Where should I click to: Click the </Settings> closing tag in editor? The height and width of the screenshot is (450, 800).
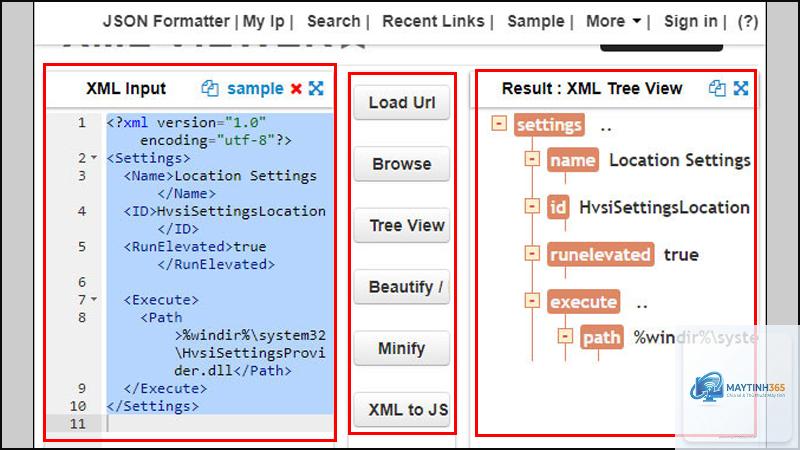pyautogui.click(x=153, y=406)
